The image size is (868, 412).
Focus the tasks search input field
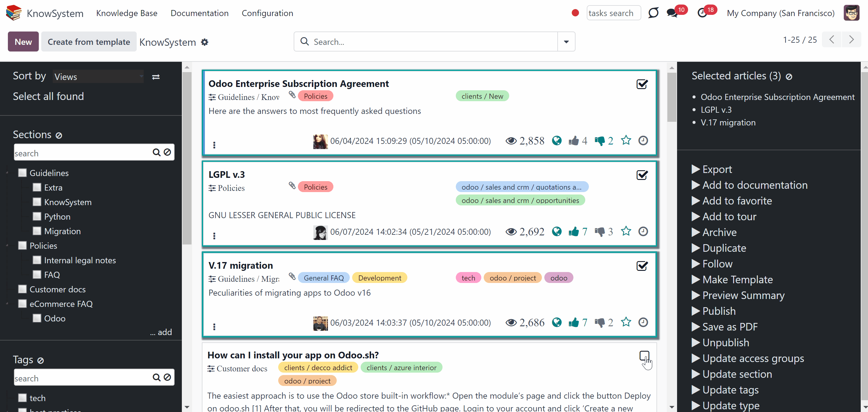(614, 13)
